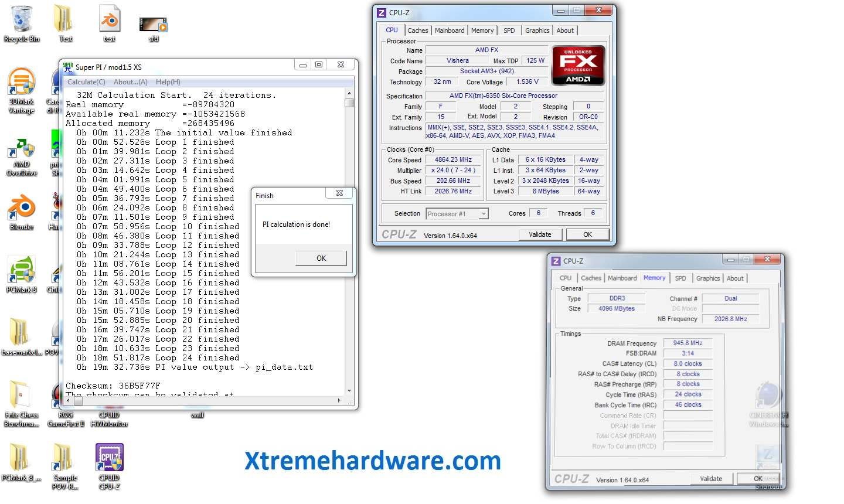Screen dimensions: 844x504
Task: Switch to SPD tab in CPU-Z CPU window
Action: (x=509, y=30)
